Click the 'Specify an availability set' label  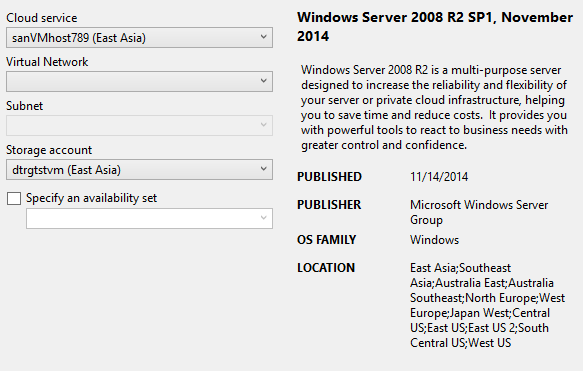91,198
